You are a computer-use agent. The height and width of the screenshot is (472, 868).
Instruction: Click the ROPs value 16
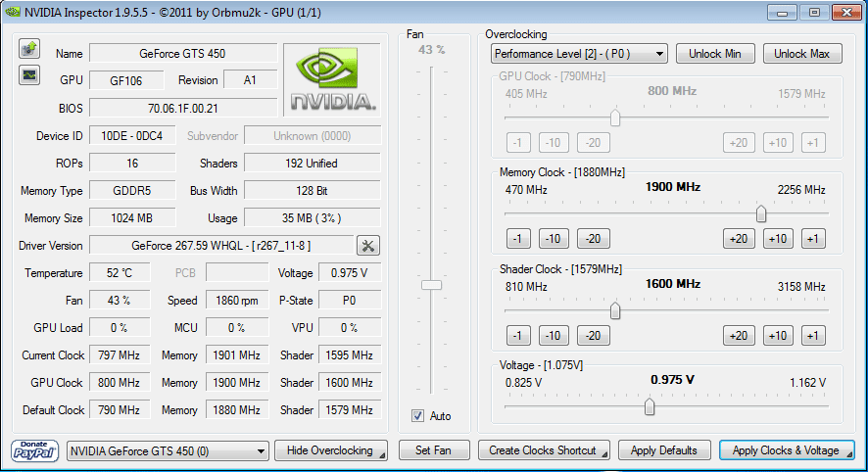132,164
